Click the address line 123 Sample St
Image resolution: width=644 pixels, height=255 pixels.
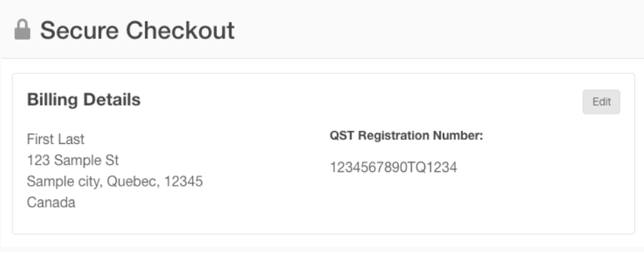[x=73, y=160]
